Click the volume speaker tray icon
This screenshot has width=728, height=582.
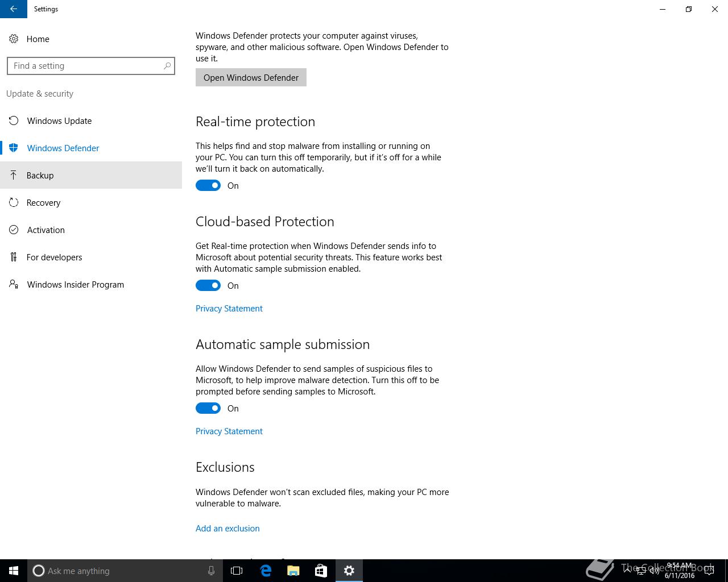[x=654, y=571]
